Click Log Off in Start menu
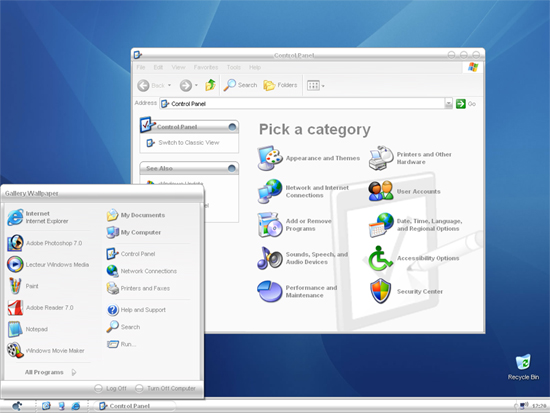Viewport: 550px width, 413px height. click(x=110, y=388)
